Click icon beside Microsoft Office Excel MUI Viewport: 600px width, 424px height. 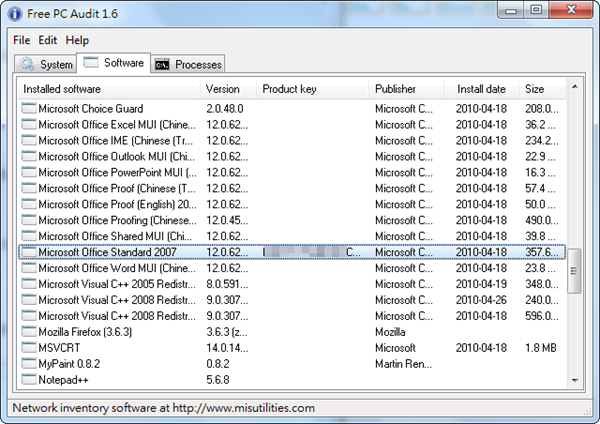[x=29, y=124]
